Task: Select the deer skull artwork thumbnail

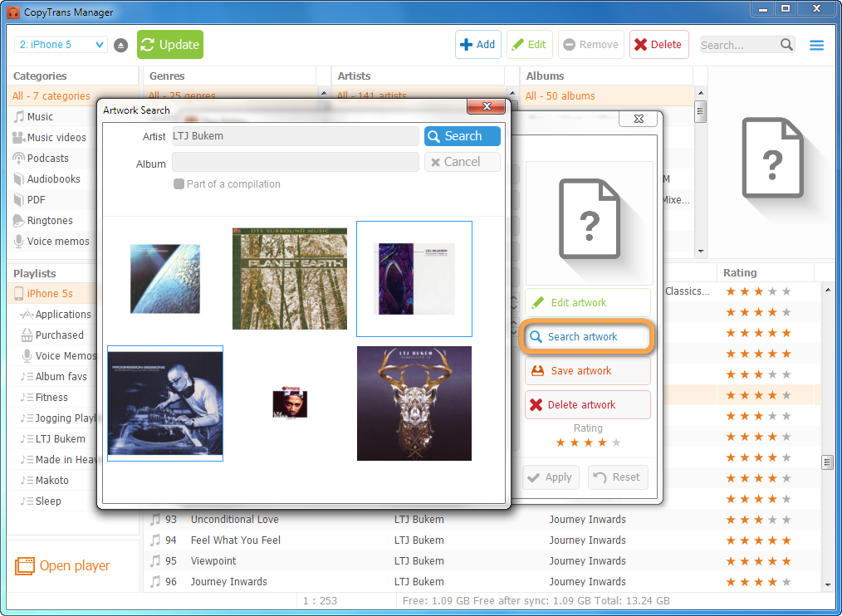Action: tap(414, 403)
